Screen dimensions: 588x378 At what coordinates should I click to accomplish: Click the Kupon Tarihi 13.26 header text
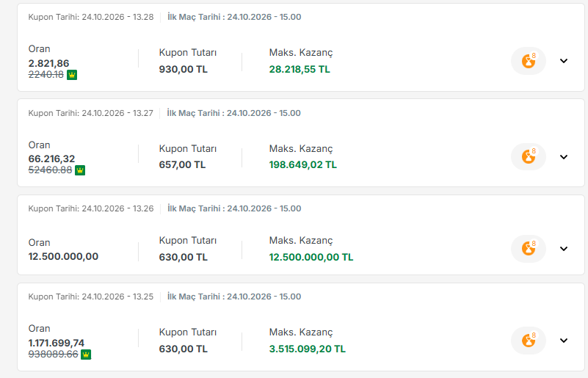tap(91, 208)
